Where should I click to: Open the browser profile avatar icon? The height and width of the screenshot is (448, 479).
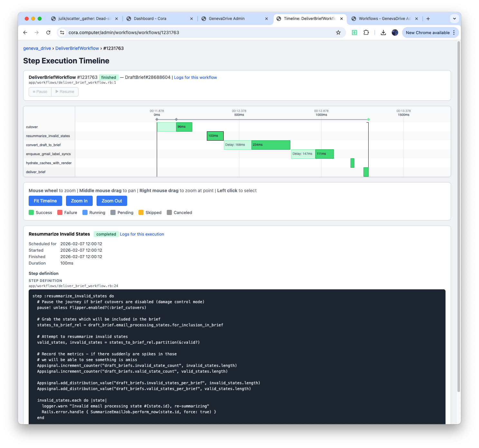pyautogui.click(x=395, y=33)
